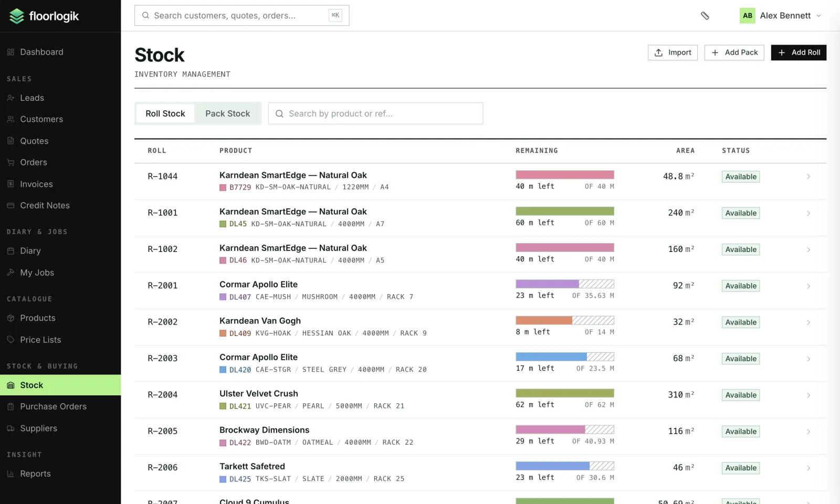
Task: Click the Suppliers truck icon
Action: point(10,428)
